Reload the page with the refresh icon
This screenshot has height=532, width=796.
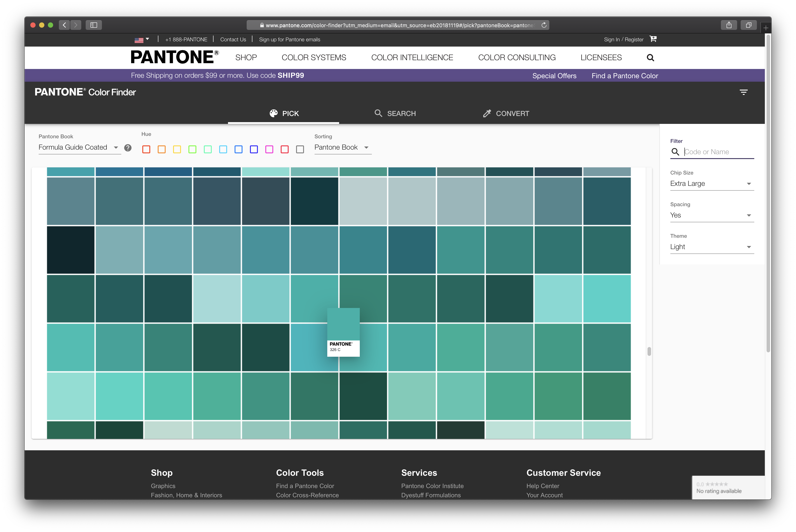coord(544,25)
